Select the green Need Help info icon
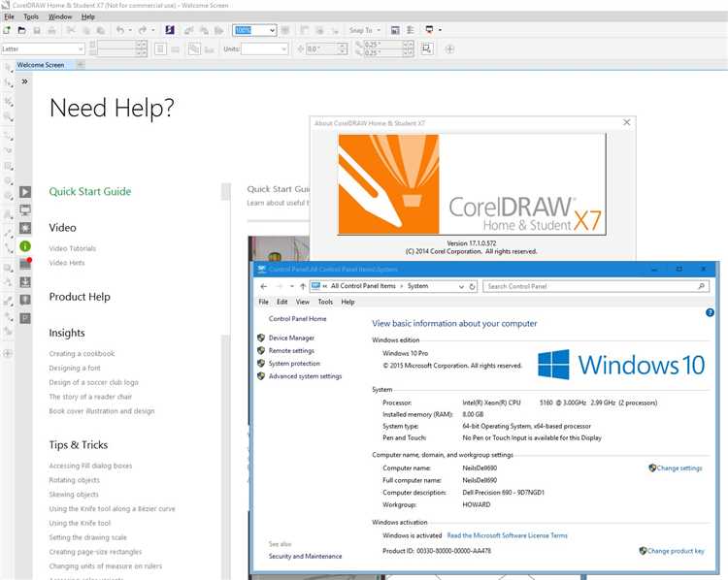Image resolution: width=728 pixels, height=580 pixels. (25, 246)
